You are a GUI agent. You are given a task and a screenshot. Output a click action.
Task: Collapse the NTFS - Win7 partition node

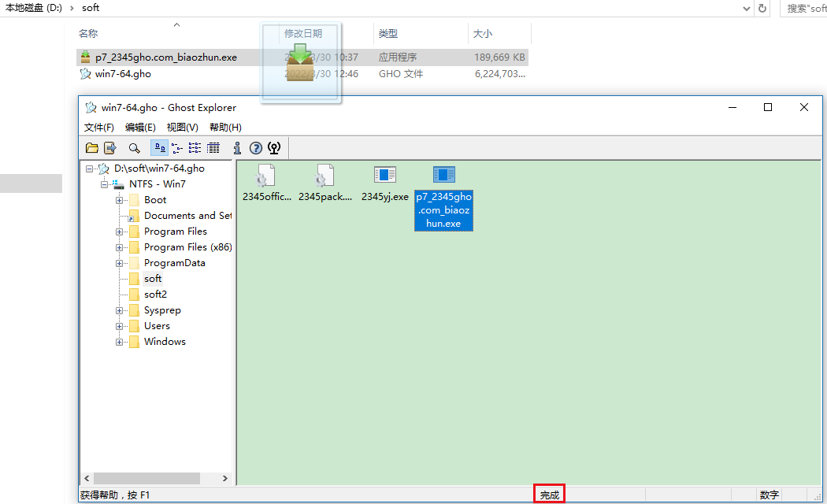105,184
